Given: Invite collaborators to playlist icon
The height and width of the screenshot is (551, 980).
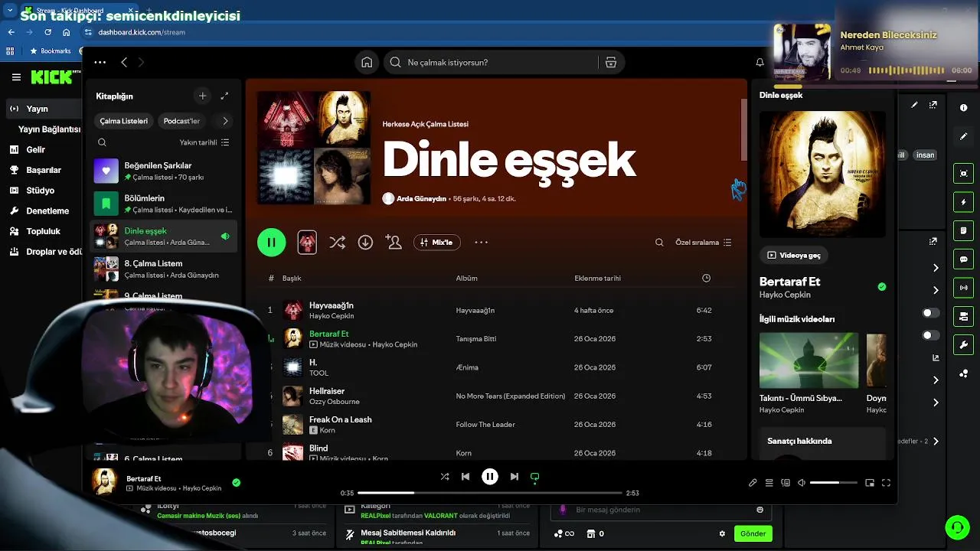Looking at the screenshot, I should tap(394, 242).
